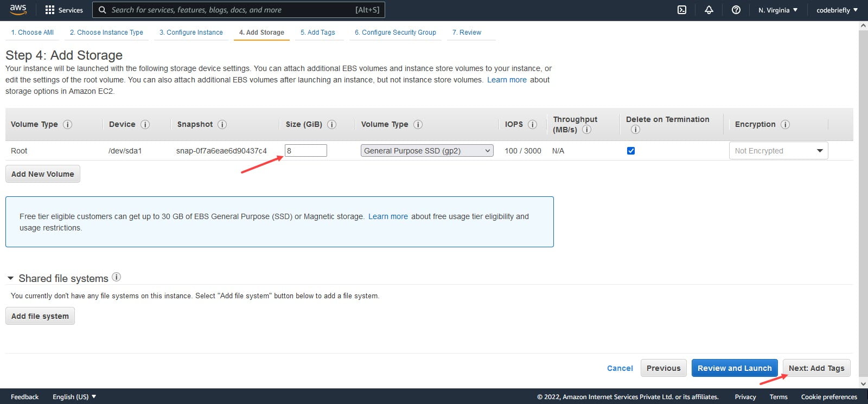This screenshot has height=404, width=868.
Task: Show info icon for Device column
Action: click(145, 124)
